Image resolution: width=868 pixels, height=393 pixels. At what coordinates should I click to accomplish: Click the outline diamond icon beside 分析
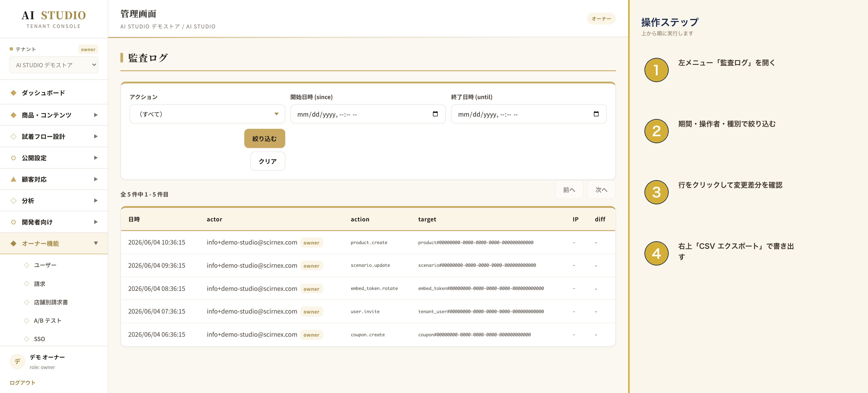point(14,201)
